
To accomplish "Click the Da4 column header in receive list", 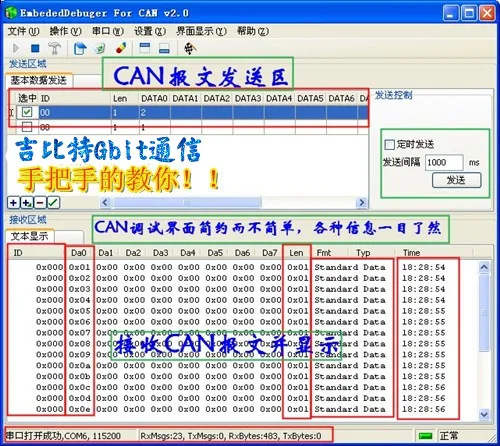I will 187,253.
